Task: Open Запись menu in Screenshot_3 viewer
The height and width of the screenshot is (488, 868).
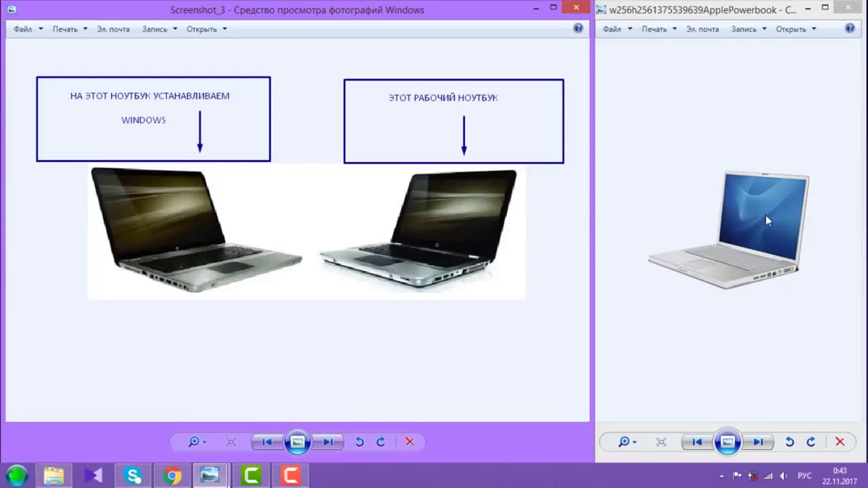Action: click(x=159, y=29)
